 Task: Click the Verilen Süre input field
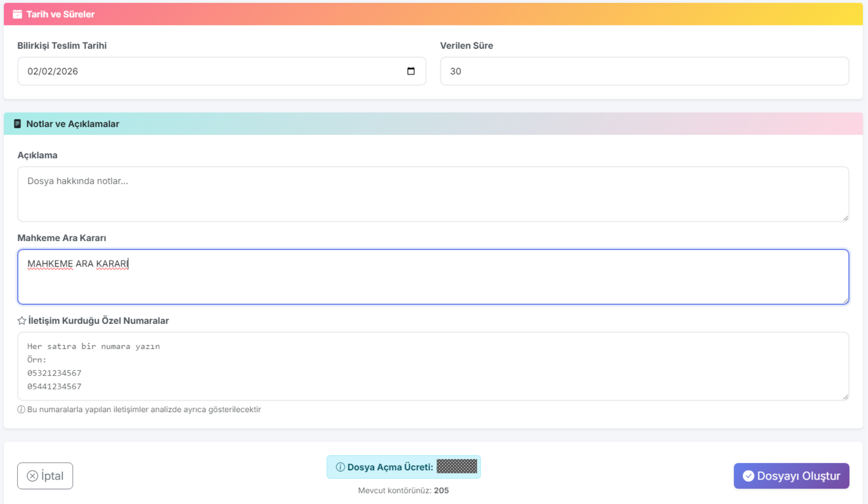tap(644, 71)
